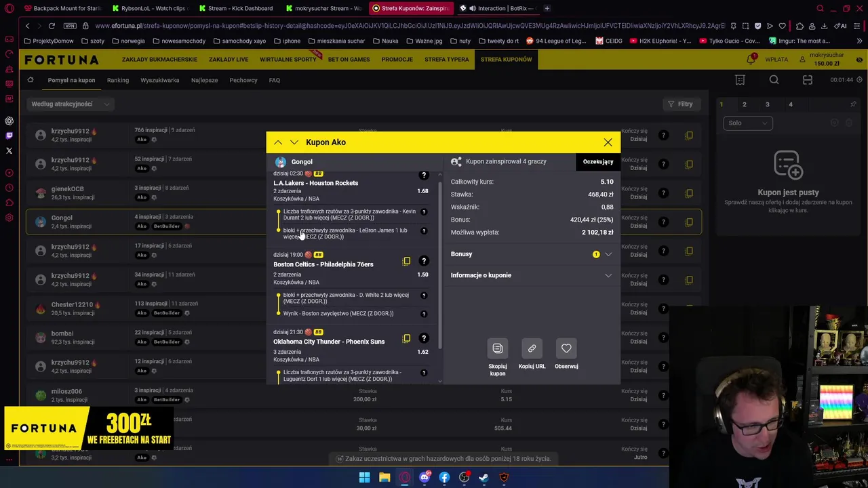
Task: Open norwegia bookmark folder
Action: (129, 41)
